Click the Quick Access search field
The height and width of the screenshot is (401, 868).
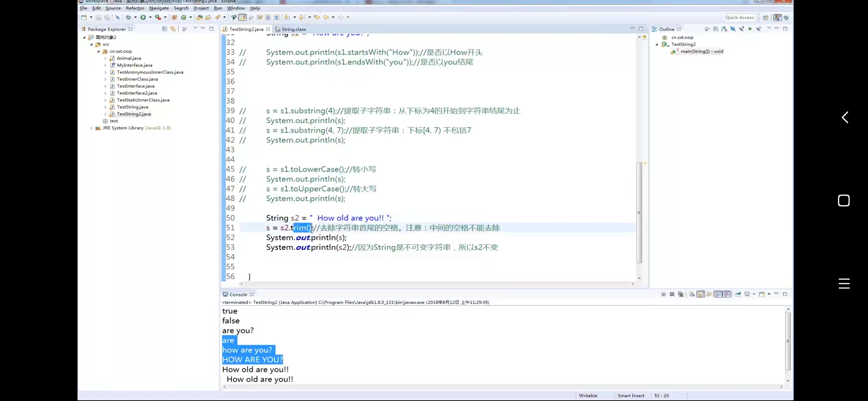point(739,17)
